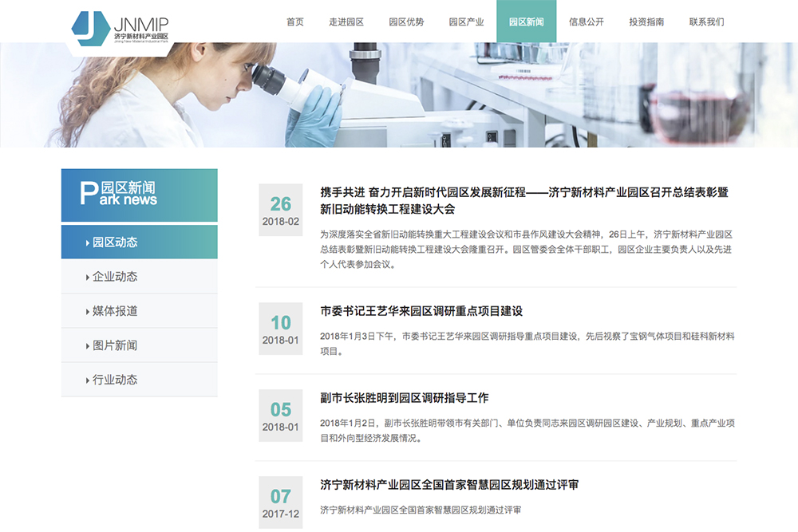The image size is (798, 532).
Task: Open the 首页 home menu item
Action: click(x=295, y=22)
